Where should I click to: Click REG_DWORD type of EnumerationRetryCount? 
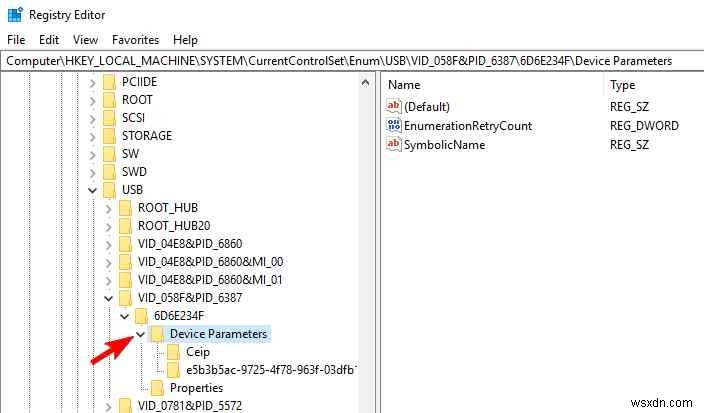tap(644, 126)
